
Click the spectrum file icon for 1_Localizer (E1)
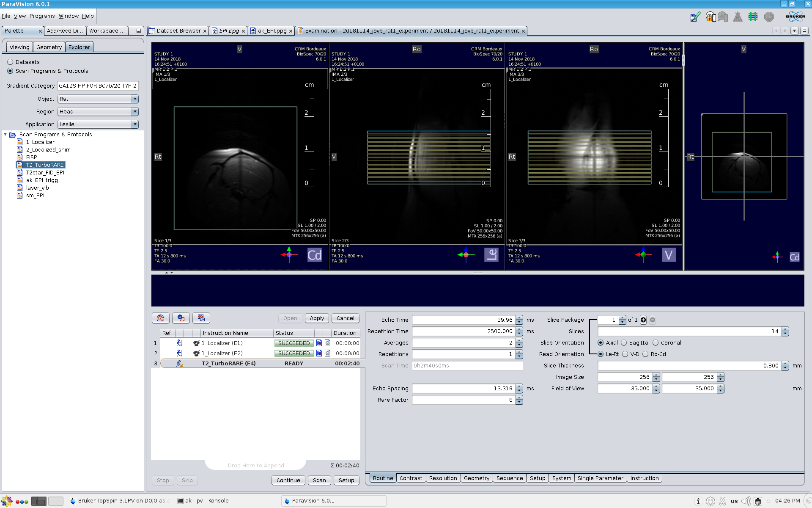coord(319,343)
